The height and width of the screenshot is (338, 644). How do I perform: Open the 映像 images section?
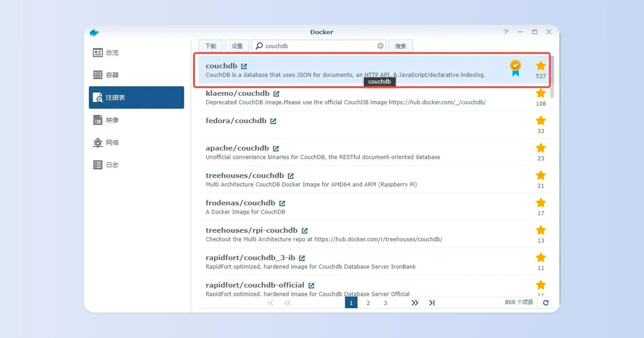136,120
